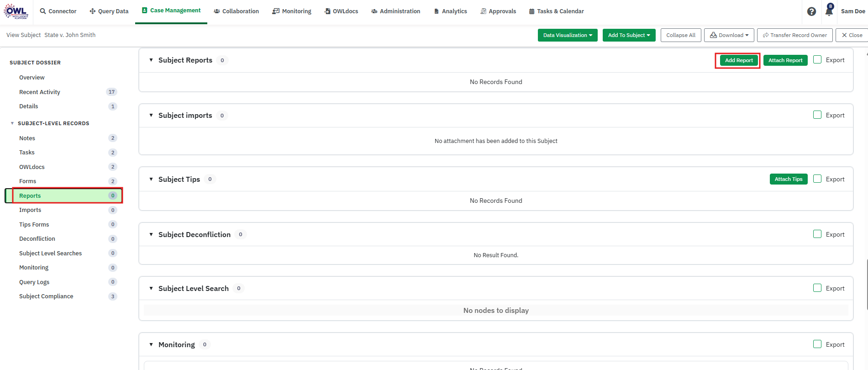Open the Analytics tab
The image size is (868, 370).
pyautogui.click(x=450, y=11)
